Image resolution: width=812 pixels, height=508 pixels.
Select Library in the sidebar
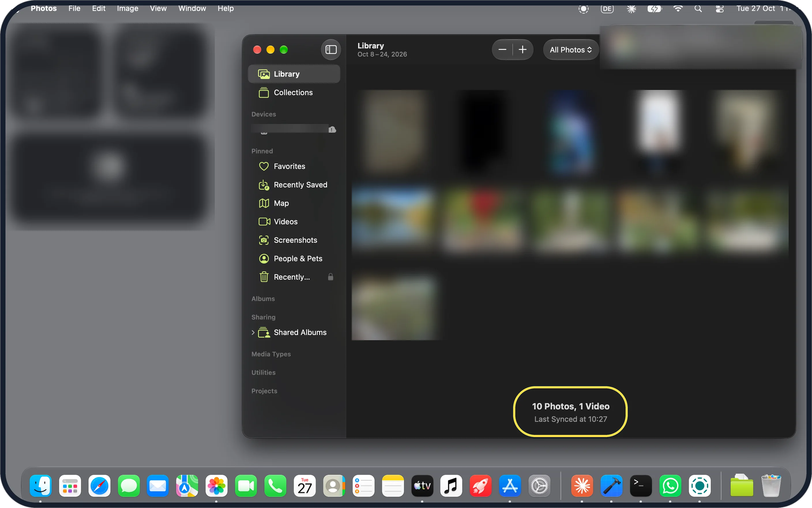coord(294,74)
